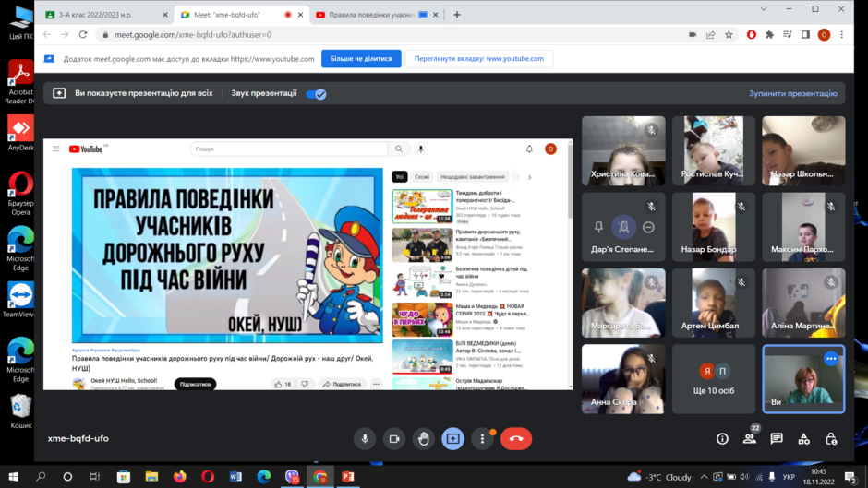This screenshot has width=868, height=488.
Task: Click Зупинити презентацію link
Action: (x=792, y=93)
